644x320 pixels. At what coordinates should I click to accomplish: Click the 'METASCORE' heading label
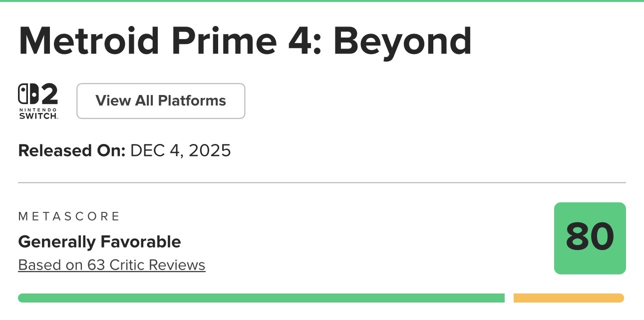[69, 216]
